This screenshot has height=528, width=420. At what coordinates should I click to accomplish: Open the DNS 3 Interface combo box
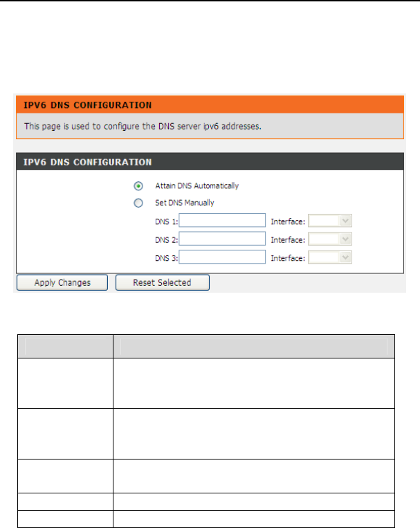click(x=331, y=257)
